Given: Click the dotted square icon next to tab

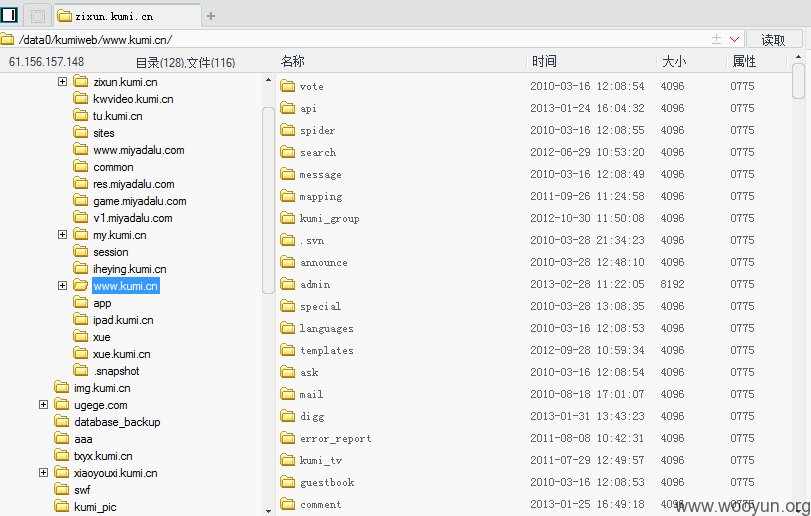Looking at the screenshot, I should click(x=38, y=16).
